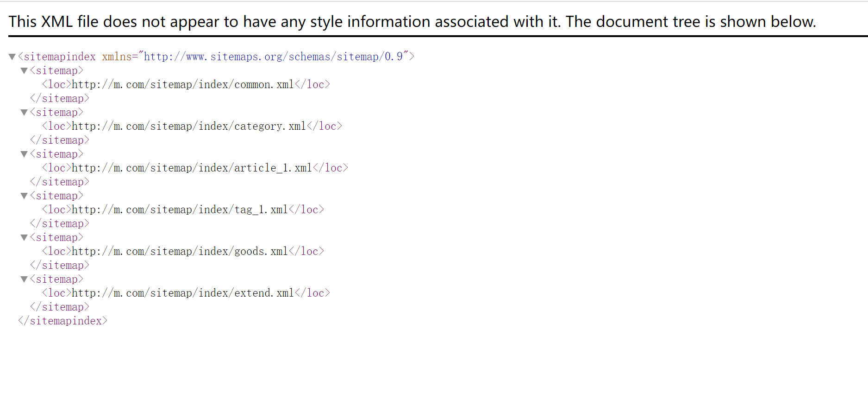Screen dimensions: 868x406
Task: Collapse the root sitemapindex node
Action: coord(12,57)
